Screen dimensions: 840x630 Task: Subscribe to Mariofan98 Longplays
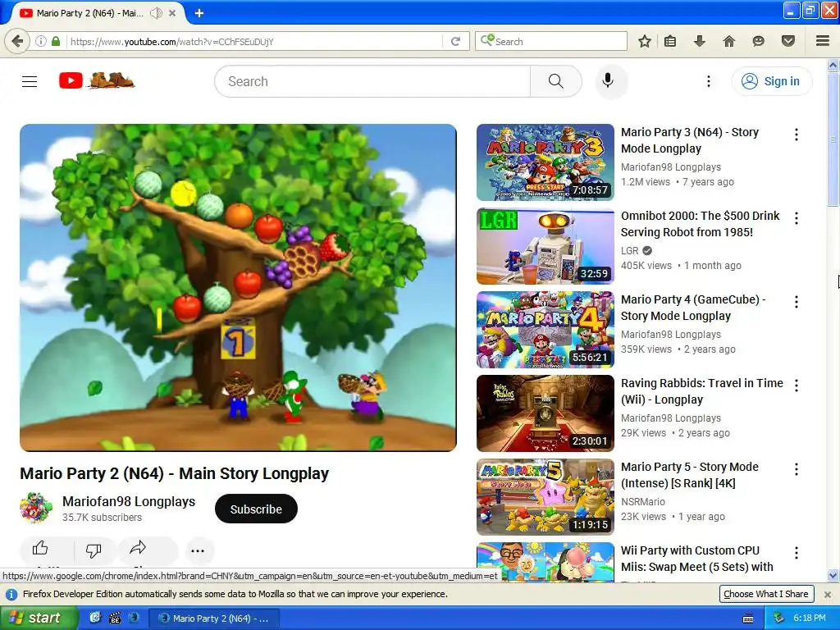click(x=256, y=509)
